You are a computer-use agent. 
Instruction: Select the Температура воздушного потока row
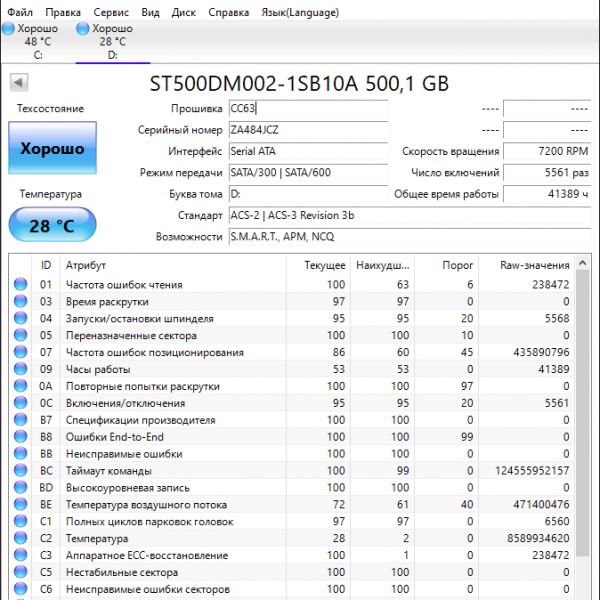click(x=300, y=505)
